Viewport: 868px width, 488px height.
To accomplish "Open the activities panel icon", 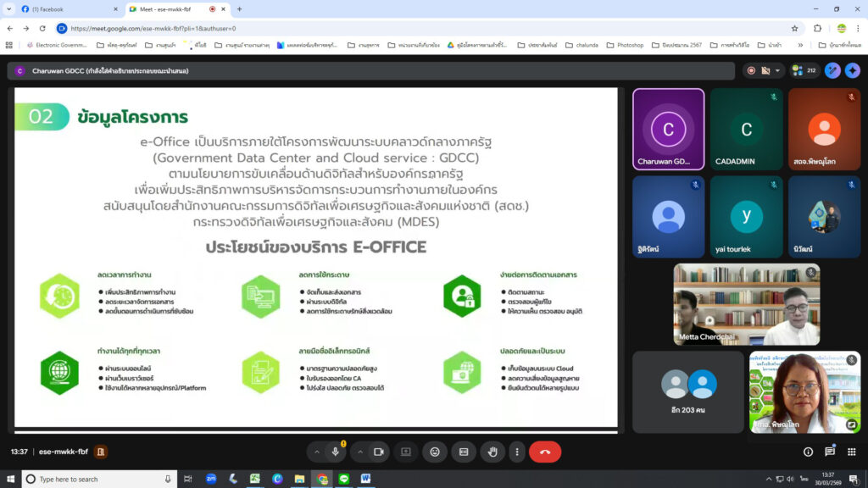I will pyautogui.click(x=851, y=452).
